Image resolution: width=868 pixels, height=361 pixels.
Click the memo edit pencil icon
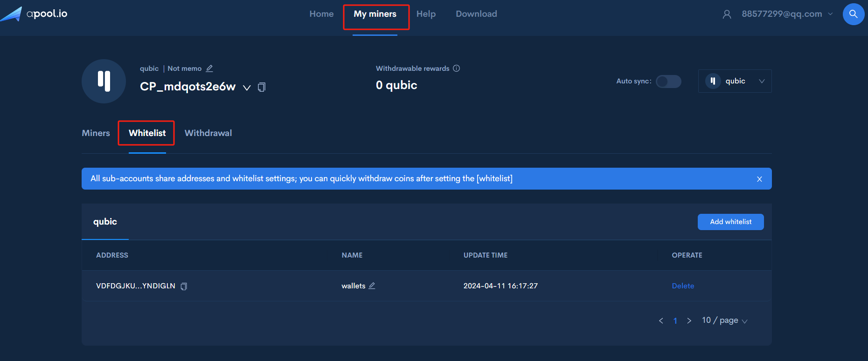[209, 68]
